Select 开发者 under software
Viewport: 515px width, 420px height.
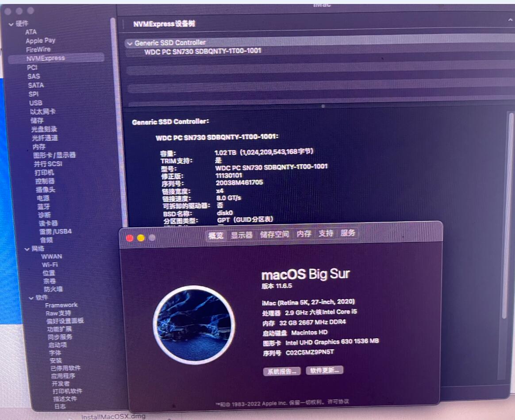61,384
